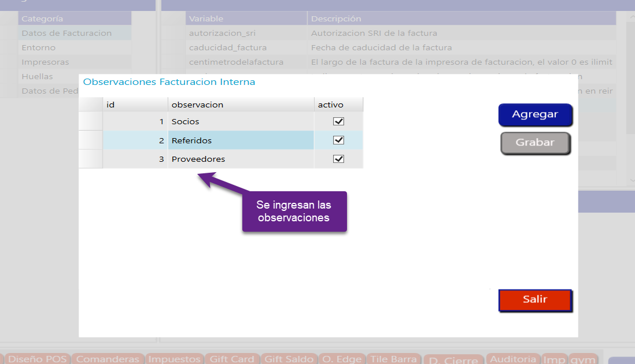The width and height of the screenshot is (635, 364).
Task: Select Datos de Facturacion category
Action: [x=67, y=34]
